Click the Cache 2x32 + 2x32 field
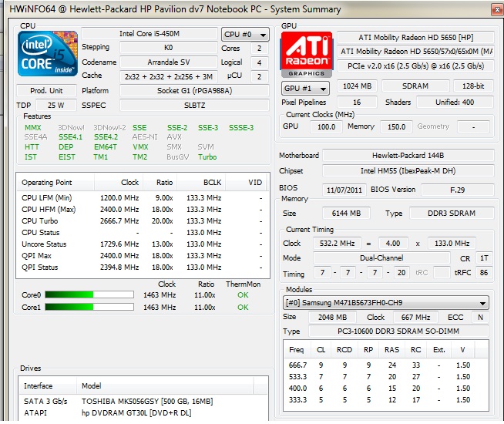Screen dimensions: 504x424 169,76
